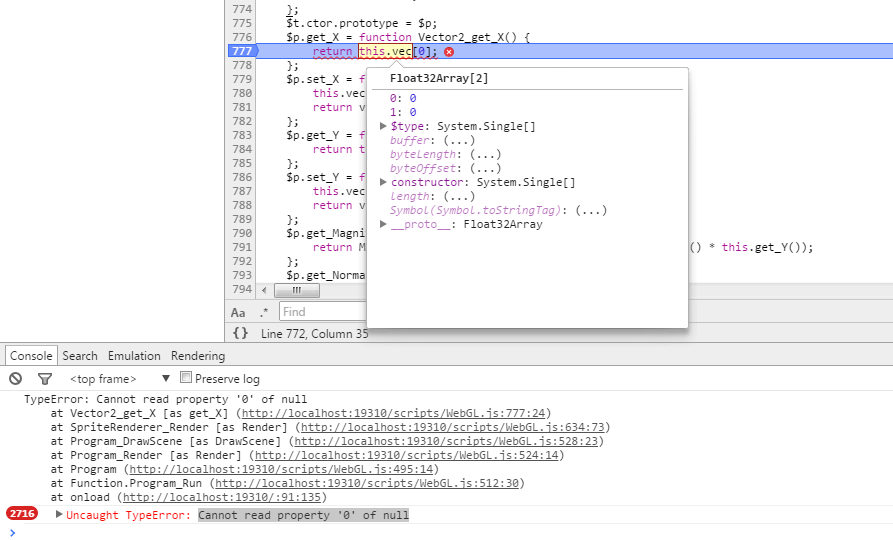Toggle regex .* search option

[264, 312]
